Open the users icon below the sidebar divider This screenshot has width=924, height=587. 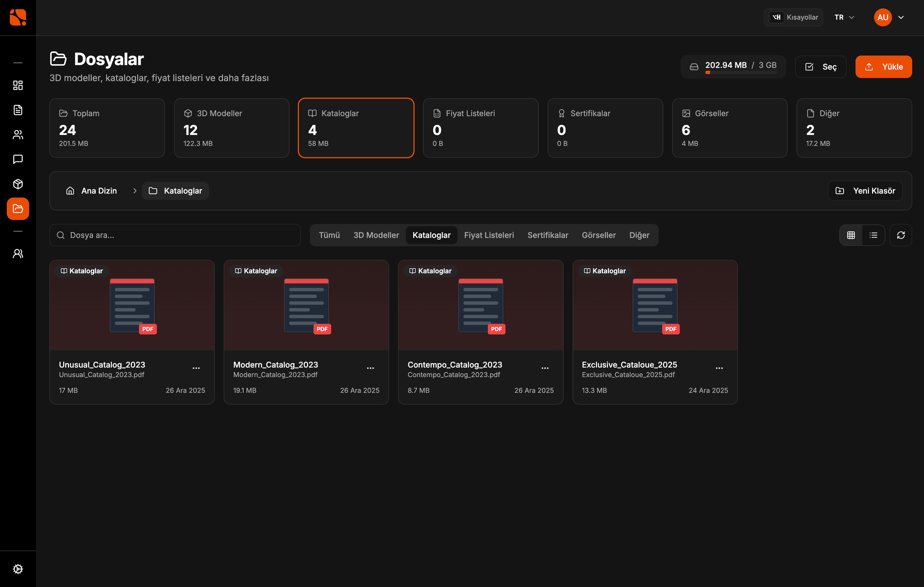[18, 254]
